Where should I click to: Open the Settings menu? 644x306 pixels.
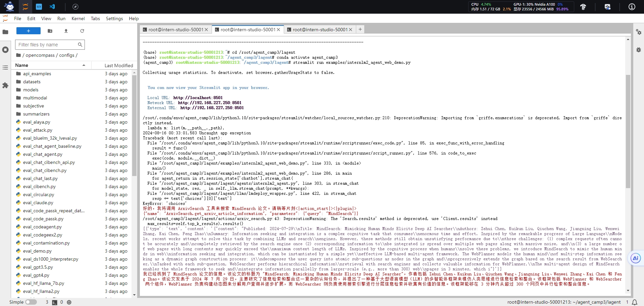[x=114, y=18]
